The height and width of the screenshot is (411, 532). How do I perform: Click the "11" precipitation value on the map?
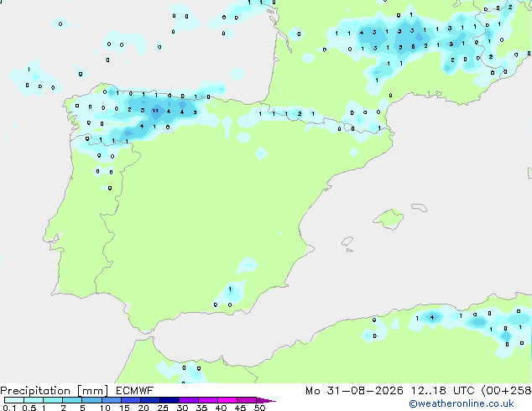pos(155,111)
